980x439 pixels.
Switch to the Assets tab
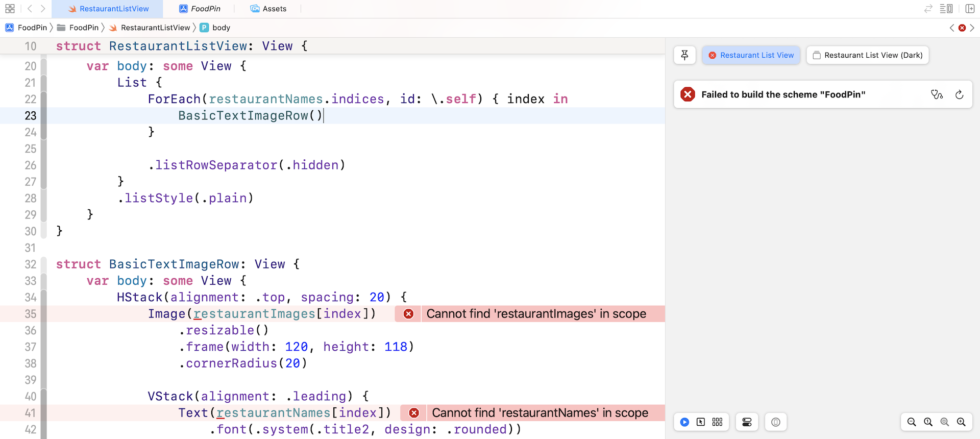[x=268, y=9]
